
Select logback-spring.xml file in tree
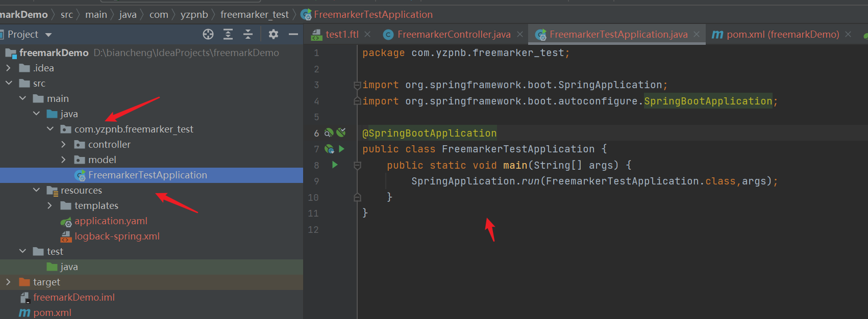pos(117,236)
